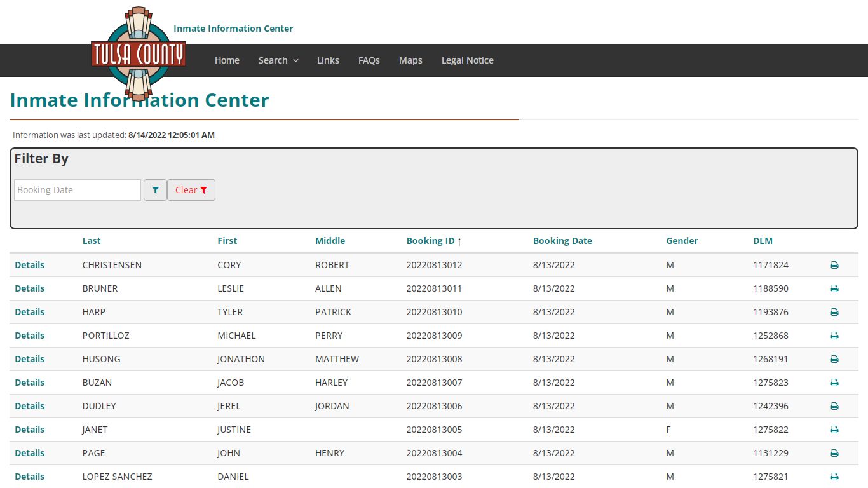Open the FAQs page
The width and height of the screenshot is (868, 488).
click(369, 60)
